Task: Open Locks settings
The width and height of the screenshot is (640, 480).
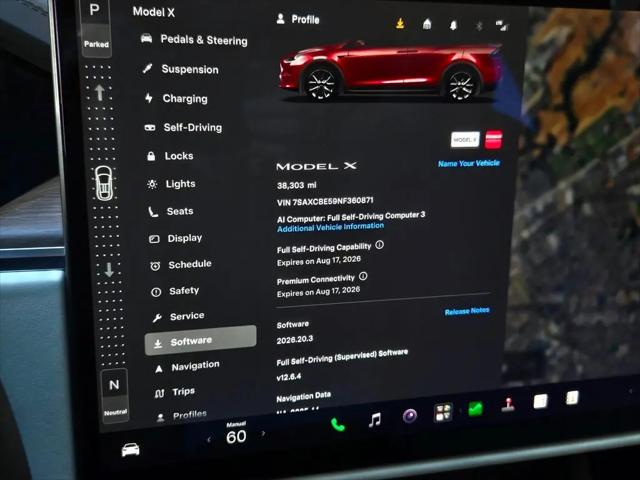Action: point(170,156)
